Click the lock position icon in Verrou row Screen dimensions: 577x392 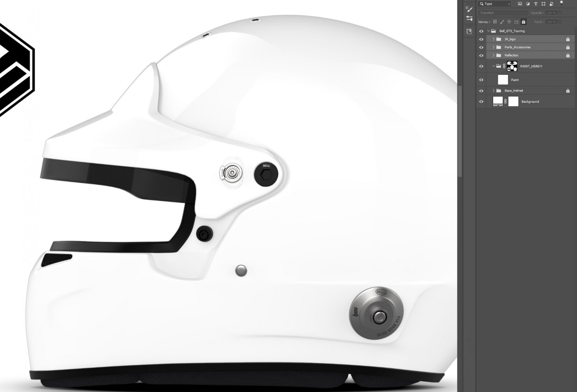[x=509, y=22]
